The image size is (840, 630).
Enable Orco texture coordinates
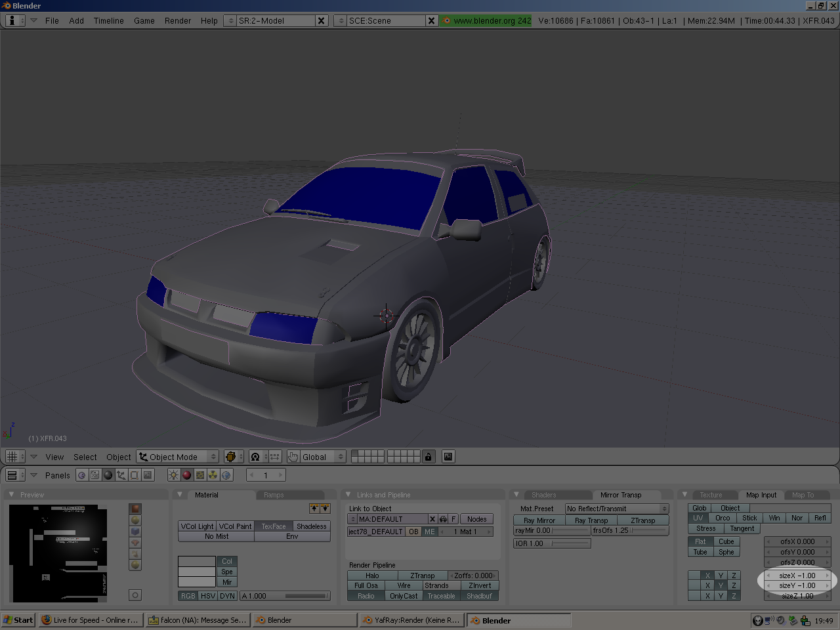click(723, 518)
